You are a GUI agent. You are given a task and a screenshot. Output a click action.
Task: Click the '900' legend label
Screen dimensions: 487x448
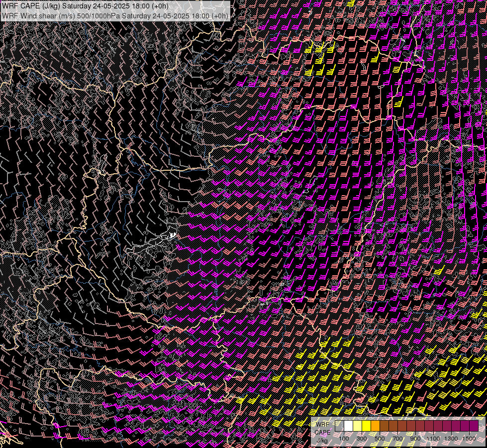click(x=415, y=439)
